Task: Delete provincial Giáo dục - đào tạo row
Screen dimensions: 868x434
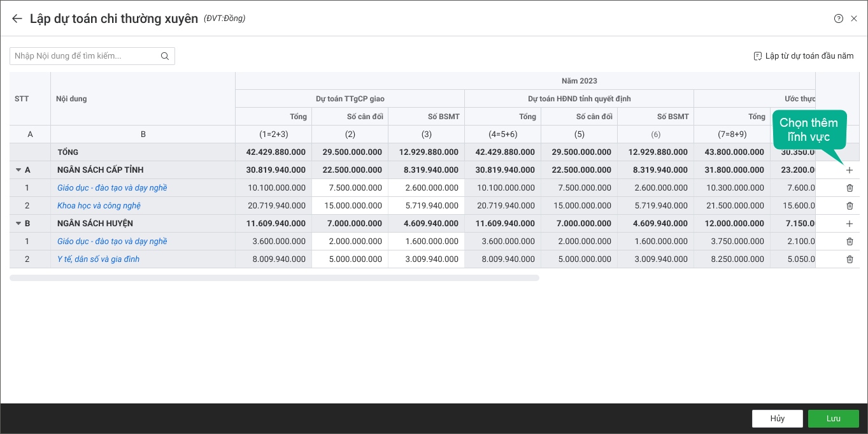Action: tap(849, 188)
